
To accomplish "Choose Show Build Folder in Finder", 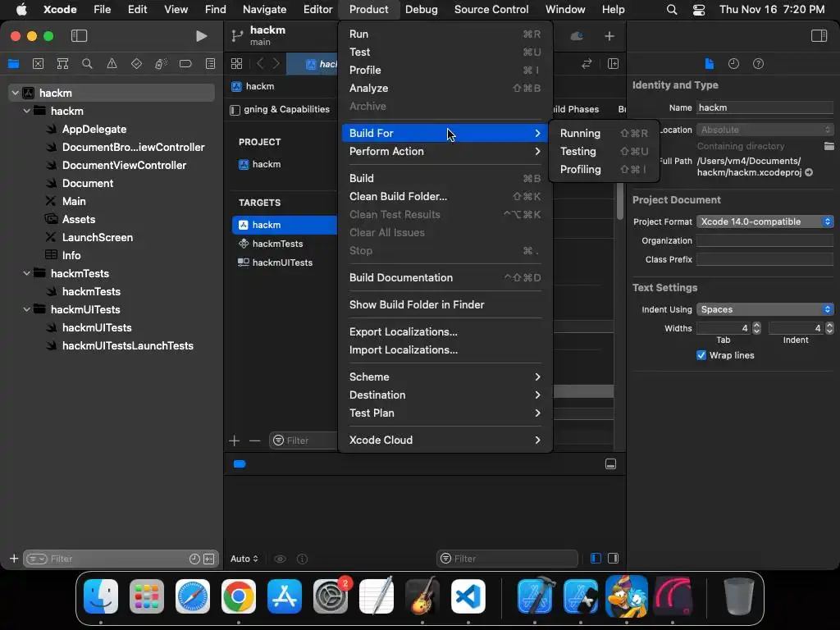I will click(x=444, y=305).
